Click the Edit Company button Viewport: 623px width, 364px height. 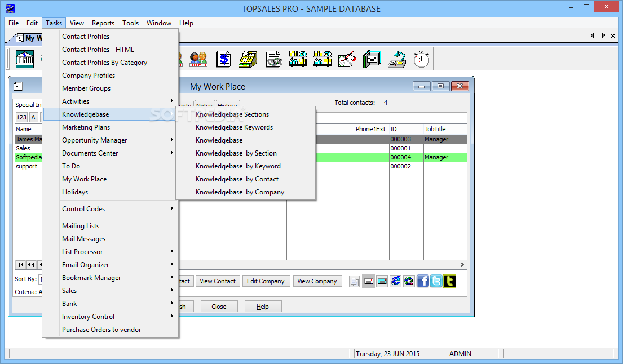(x=266, y=281)
